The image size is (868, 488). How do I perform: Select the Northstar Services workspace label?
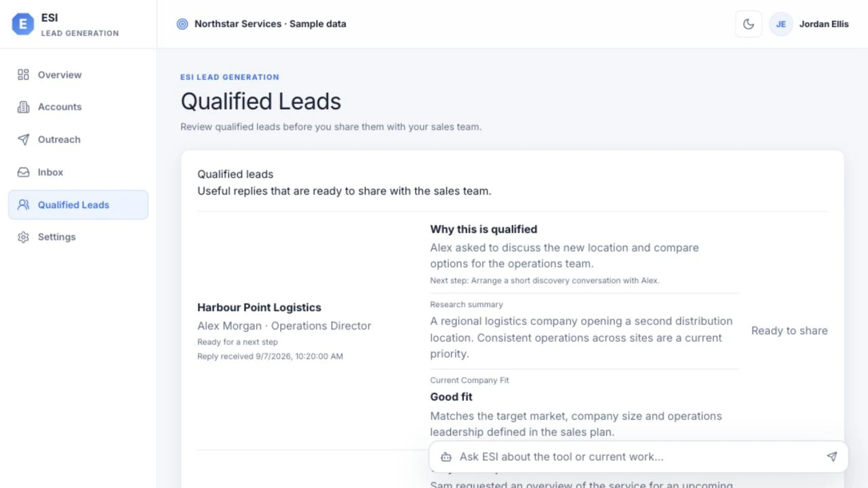tap(270, 24)
